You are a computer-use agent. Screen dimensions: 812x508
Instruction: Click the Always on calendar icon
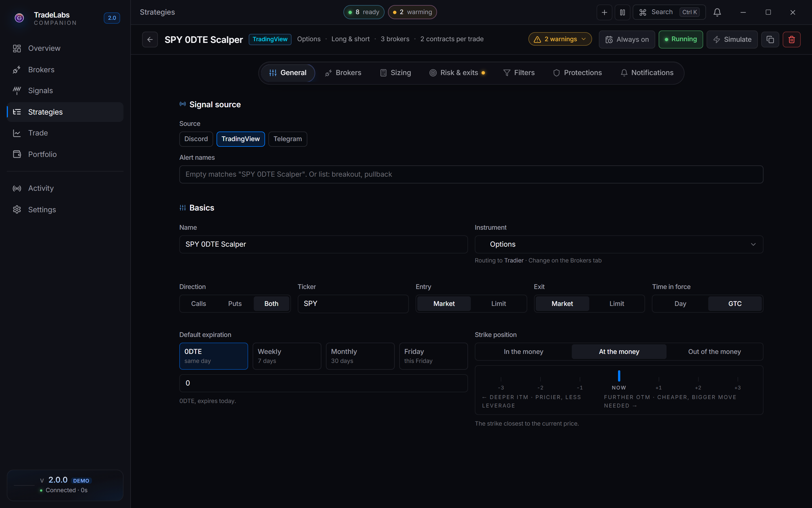click(609, 40)
